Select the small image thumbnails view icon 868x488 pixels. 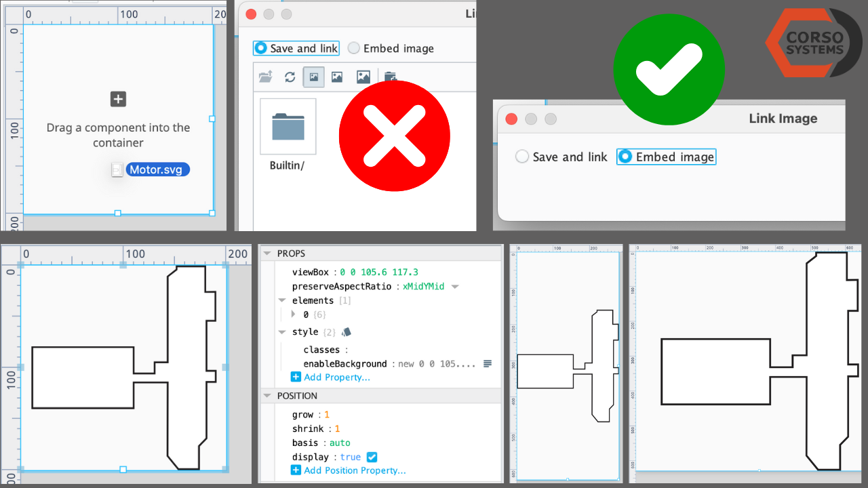(313, 77)
